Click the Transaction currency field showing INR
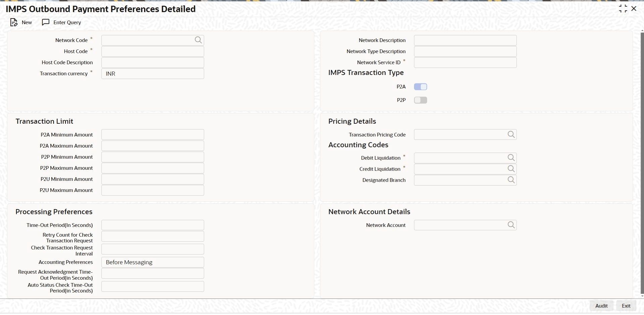 coord(153,74)
